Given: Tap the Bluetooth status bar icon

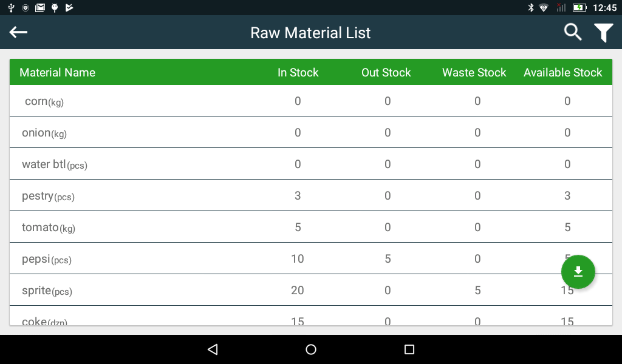Looking at the screenshot, I should click(x=531, y=7).
